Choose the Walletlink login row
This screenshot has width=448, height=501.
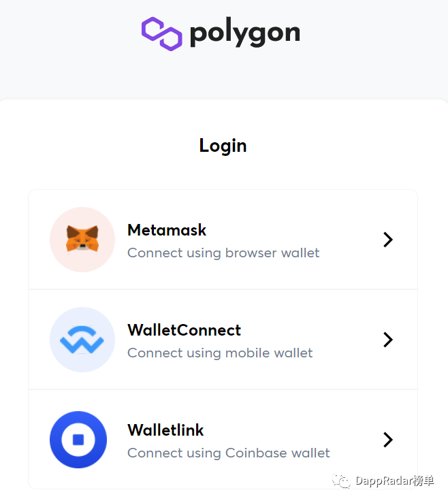click(223, 440)
